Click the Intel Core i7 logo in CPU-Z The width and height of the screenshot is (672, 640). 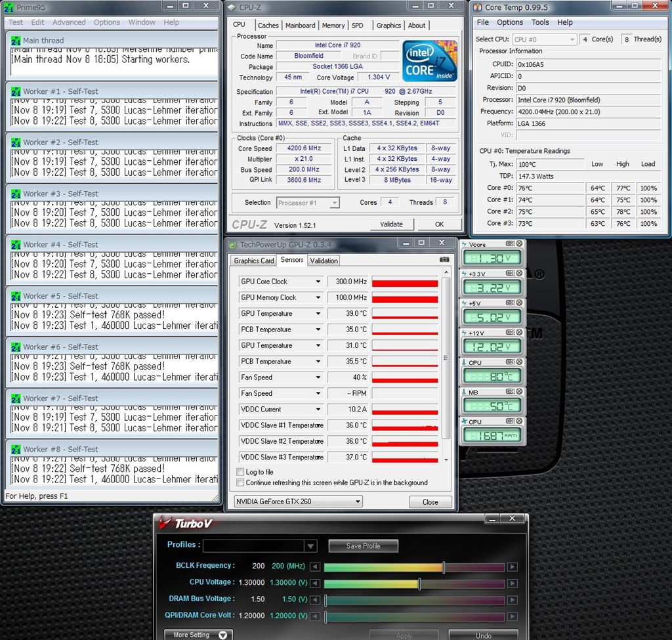pyautogui.click(x=429, y=61)
